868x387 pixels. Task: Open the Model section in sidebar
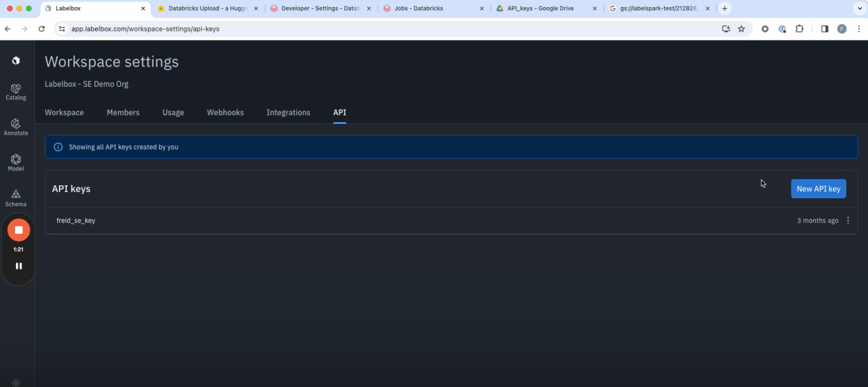point(16,162)
